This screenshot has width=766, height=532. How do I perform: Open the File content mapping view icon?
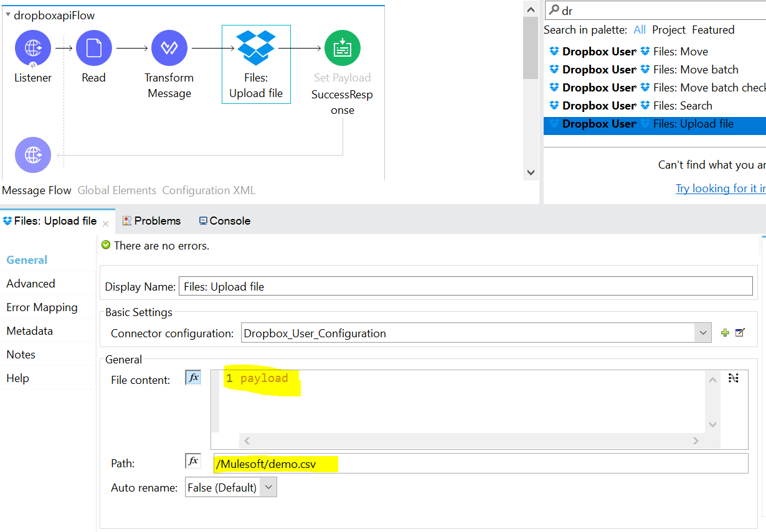click(734, 378)
